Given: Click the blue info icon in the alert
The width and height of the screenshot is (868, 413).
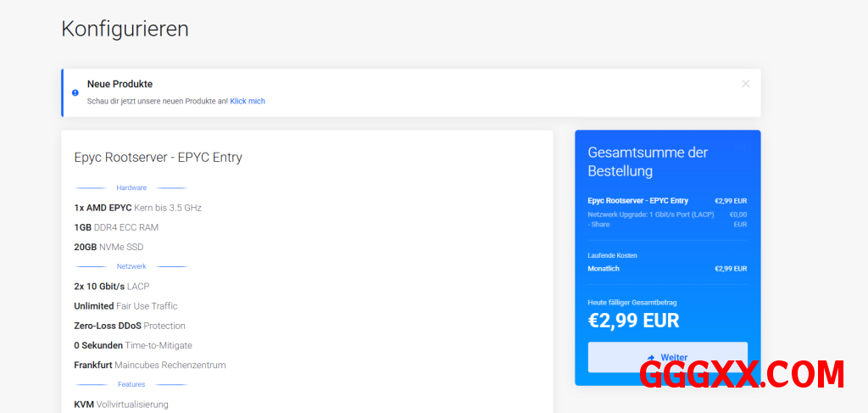Looking at the screenshot, I should [75, 92].
